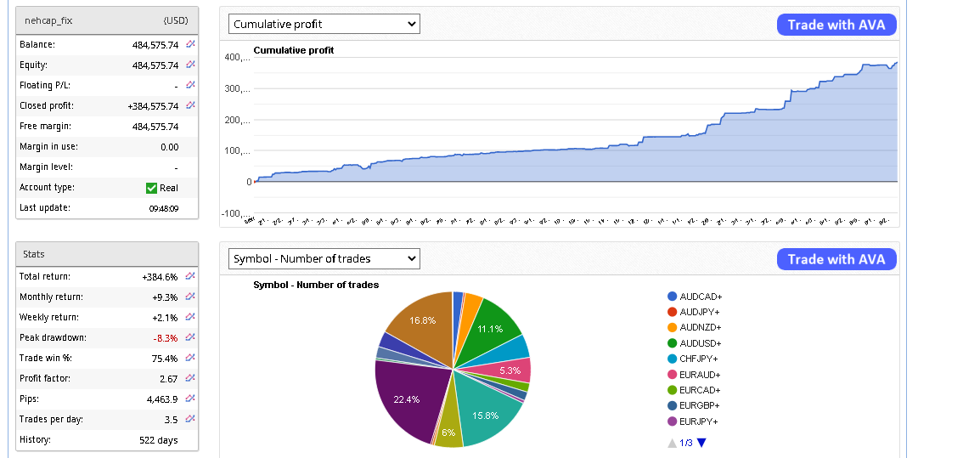Open the Equity chart icon

pyautogui.click(x=190, y=65)
